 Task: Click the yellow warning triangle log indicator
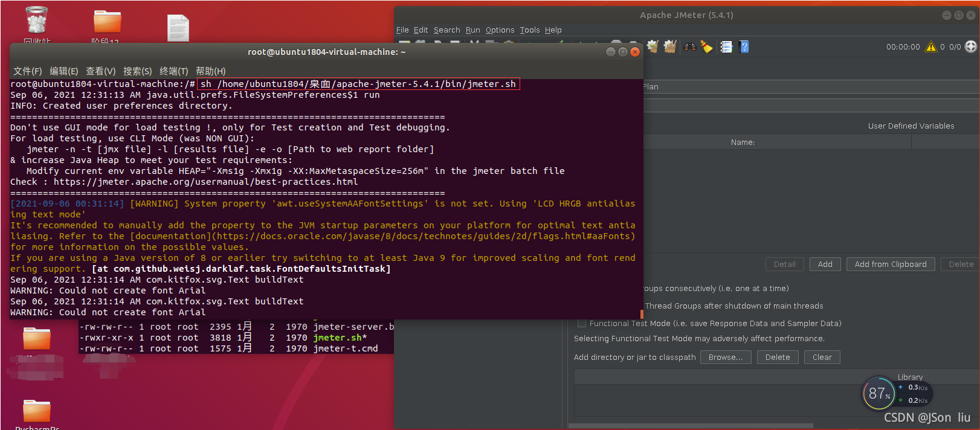coord(931,47)
